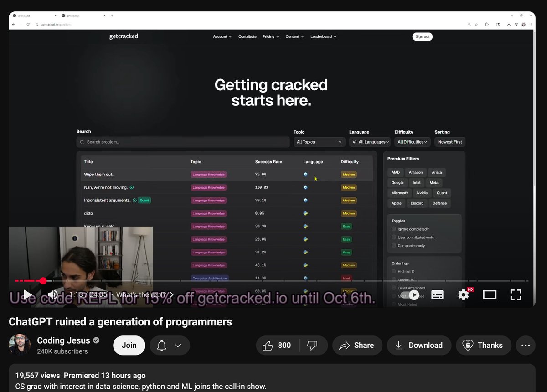Click the verified badge beside Coding Jesus
547x392 pixels.
point(96,340)
